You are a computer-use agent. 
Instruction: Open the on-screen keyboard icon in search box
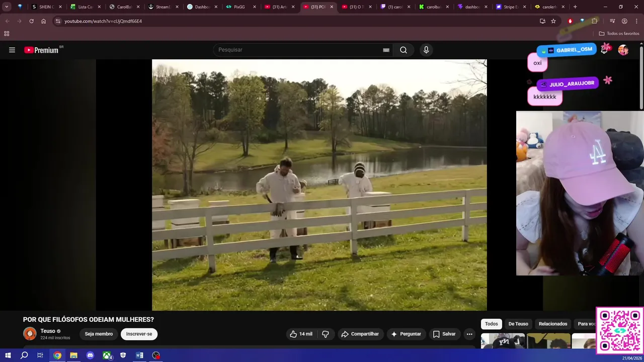coord(386,50)
